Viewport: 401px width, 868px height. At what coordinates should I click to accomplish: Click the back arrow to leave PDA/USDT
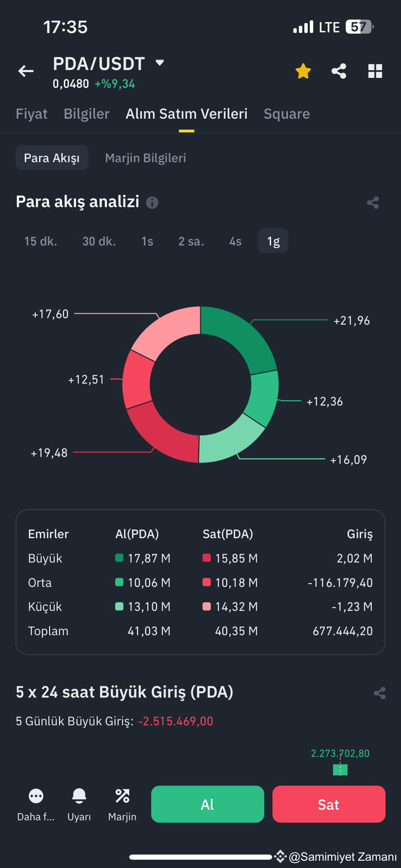[25, 71]
